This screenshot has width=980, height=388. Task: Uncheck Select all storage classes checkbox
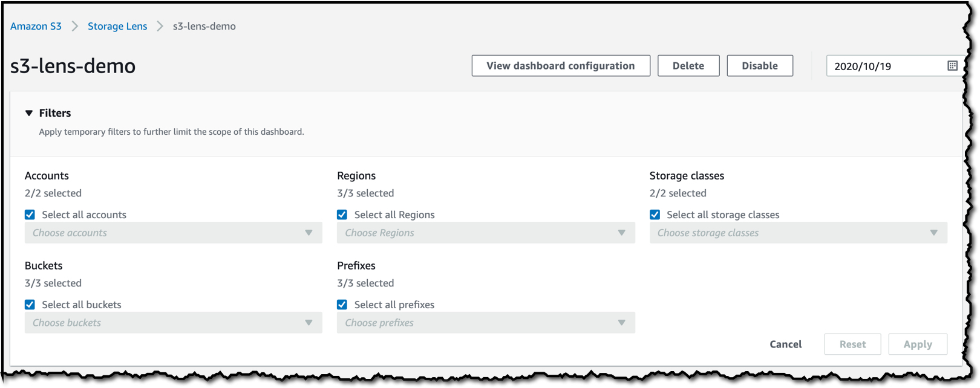coord(655,215)
